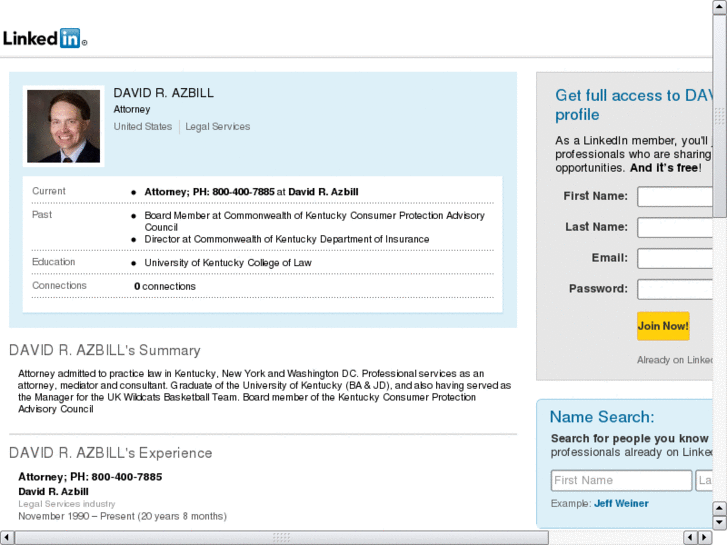This screenshot has width=727, height=545.
Task: Click the Director at Department of Insurance entry
Action: pyautogui.click(x=287, y=239)
